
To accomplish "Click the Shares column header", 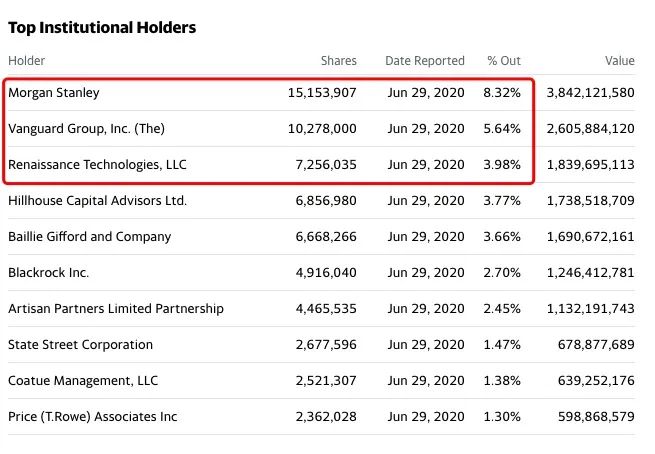I will 338,61.
